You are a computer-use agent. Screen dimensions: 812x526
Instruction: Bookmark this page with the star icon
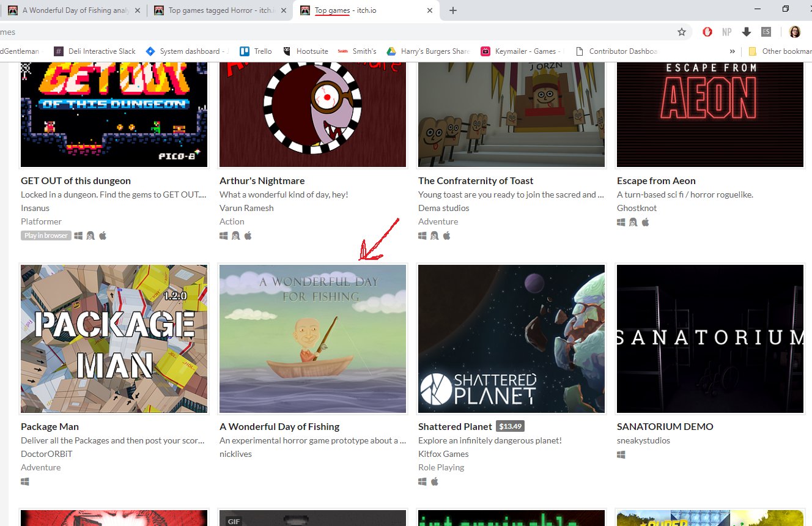[x=682, y=32]
